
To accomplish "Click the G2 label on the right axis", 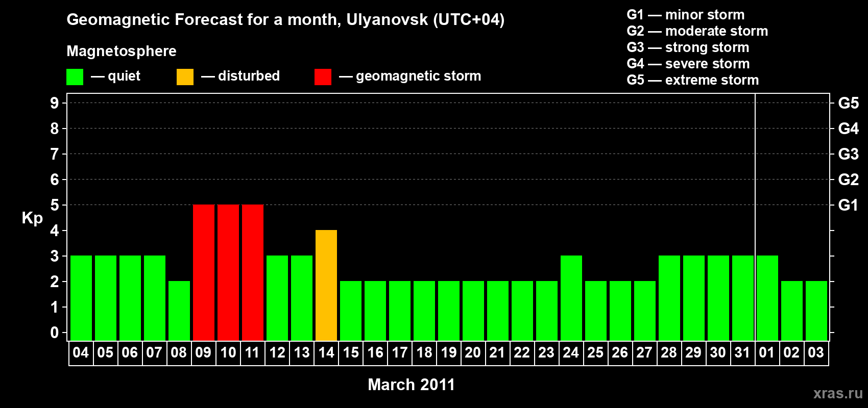I will pos(849,180).
